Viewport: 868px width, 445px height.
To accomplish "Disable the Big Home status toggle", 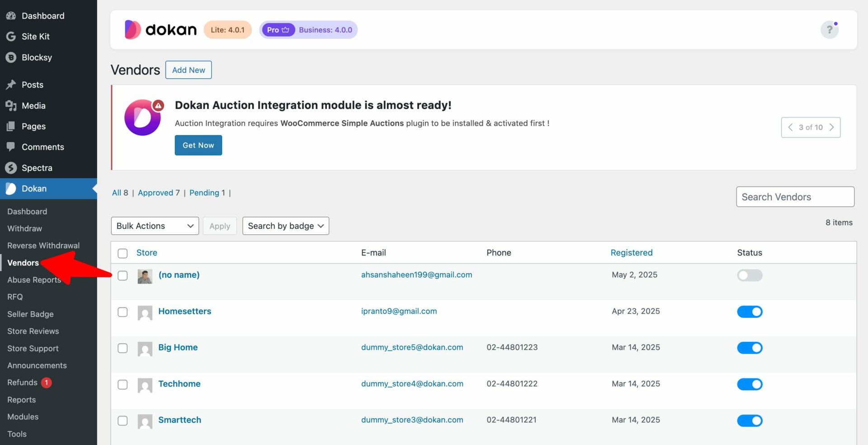I will point(750,348).
